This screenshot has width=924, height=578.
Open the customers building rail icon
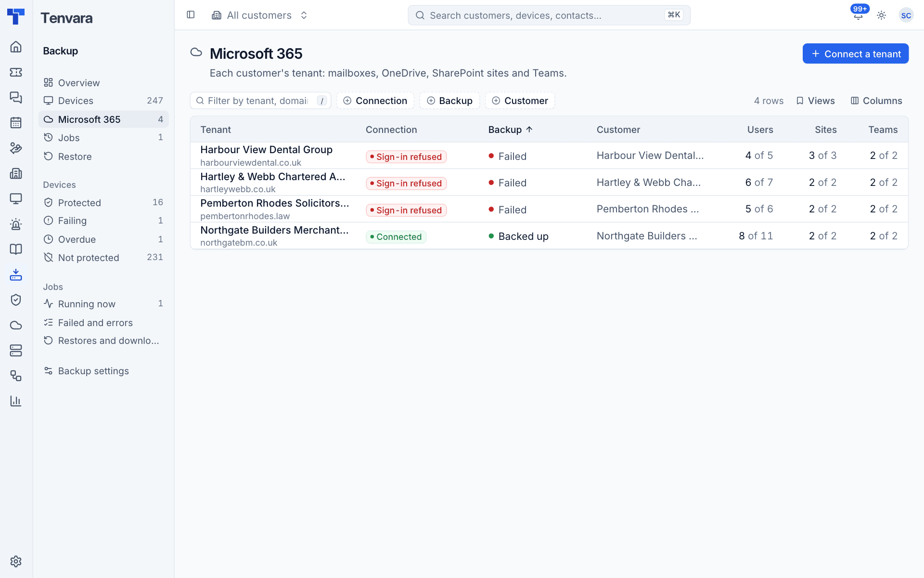(16, 173)
